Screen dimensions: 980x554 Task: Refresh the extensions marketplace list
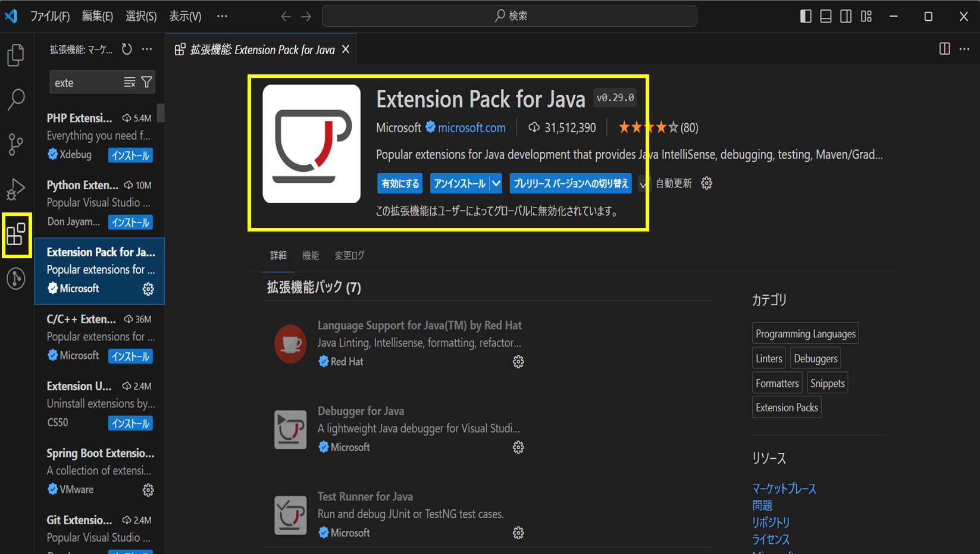[x=127, y=49]
